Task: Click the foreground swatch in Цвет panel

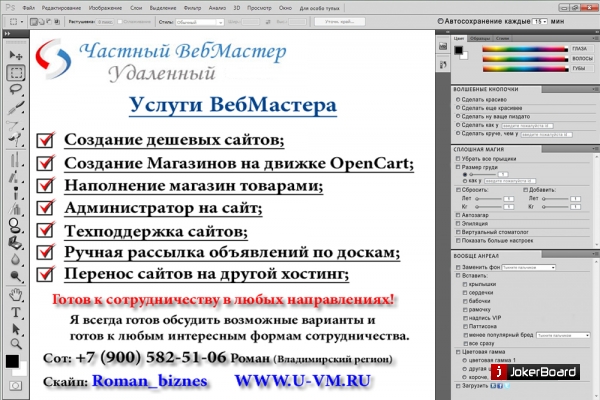Action: point(458,50)
